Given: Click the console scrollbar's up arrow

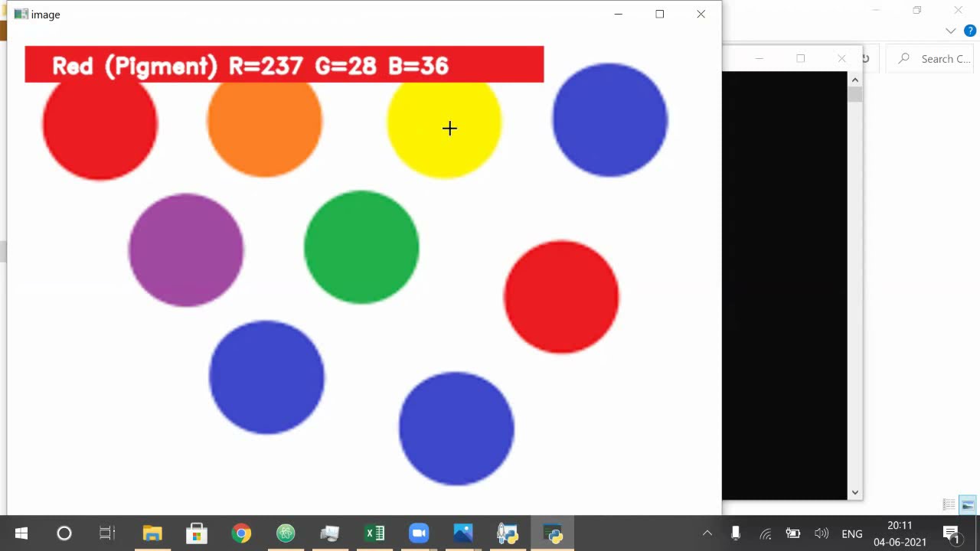Looking at the screenshot, I should click(854, 80).
